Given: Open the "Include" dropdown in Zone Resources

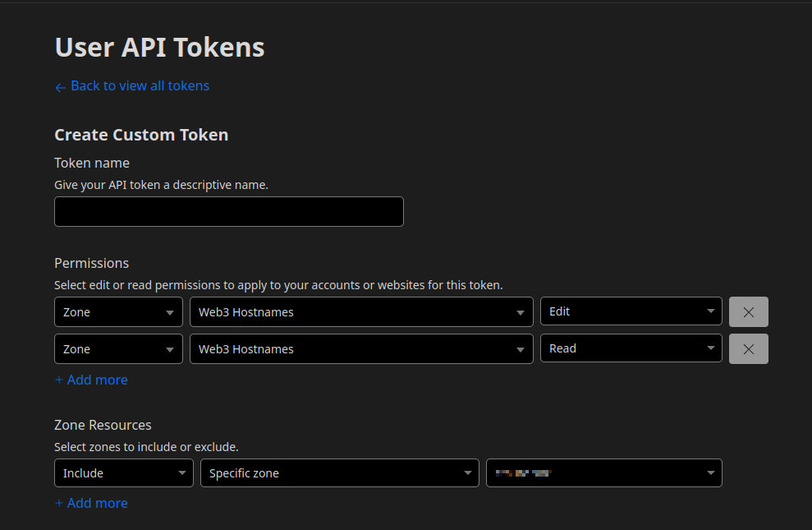Looking at the screenshot, I should [123, 472].
